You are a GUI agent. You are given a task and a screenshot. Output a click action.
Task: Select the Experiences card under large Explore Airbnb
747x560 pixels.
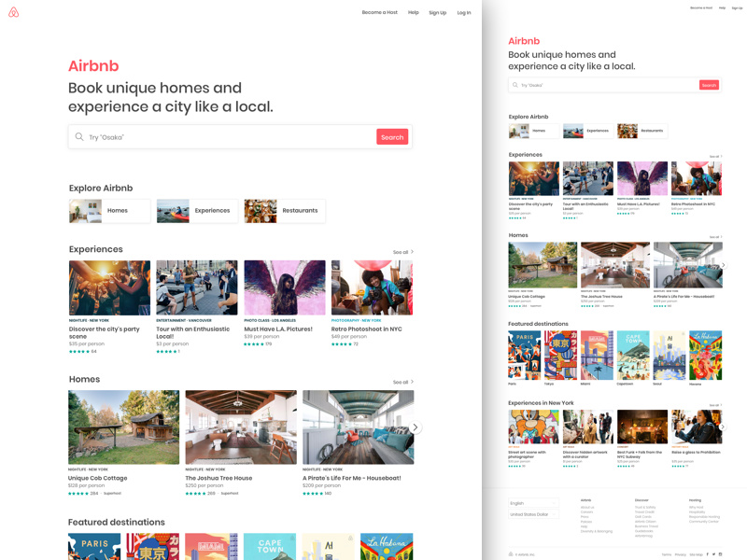point(197,211)
